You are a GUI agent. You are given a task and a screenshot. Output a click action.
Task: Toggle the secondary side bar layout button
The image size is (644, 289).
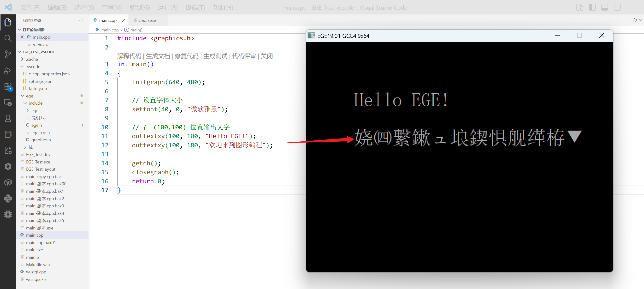(x=617, y=7)
